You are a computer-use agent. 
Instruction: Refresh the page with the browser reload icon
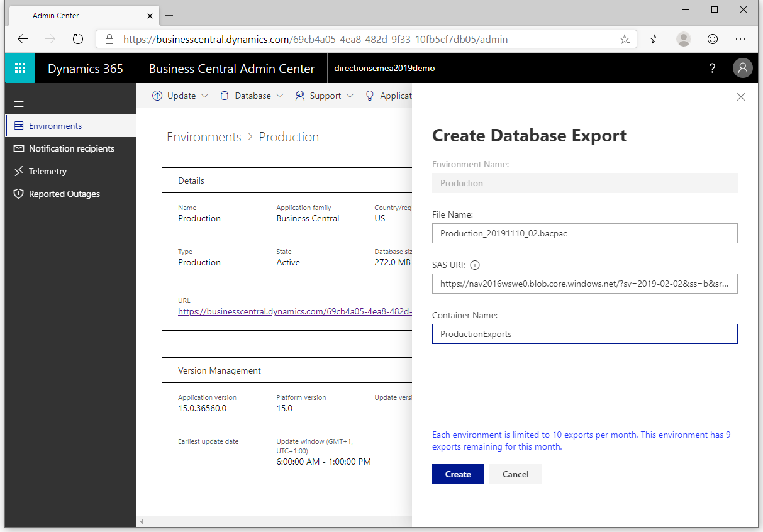click(77, 38)
